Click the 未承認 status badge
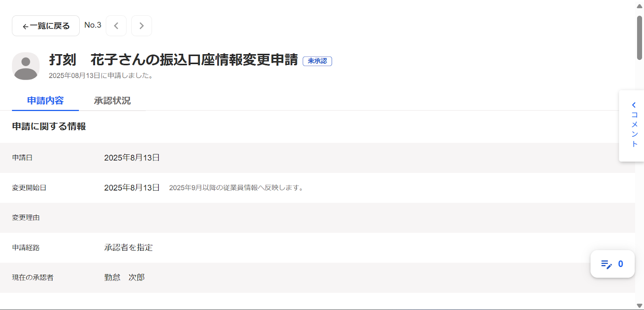 click(317, 61)
